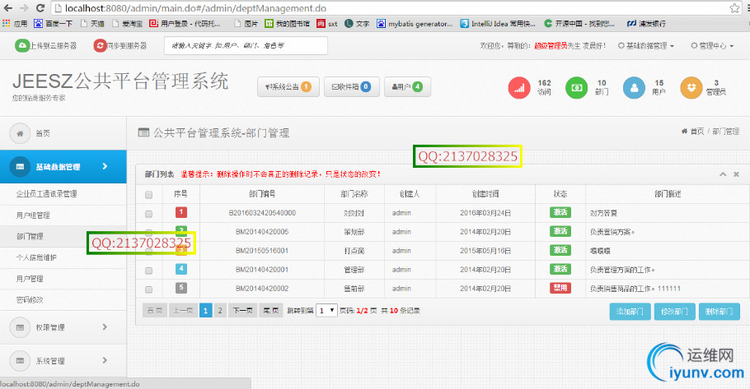
Task: Click the 激活 status in 2016年03月24日 row
Action: pyautogui.click(x=560, y=212)
